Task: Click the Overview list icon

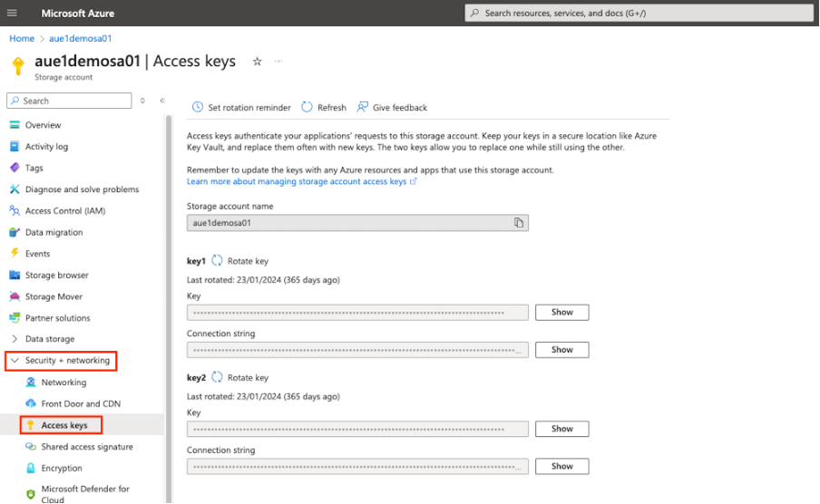Action: (x=15, y=125)
